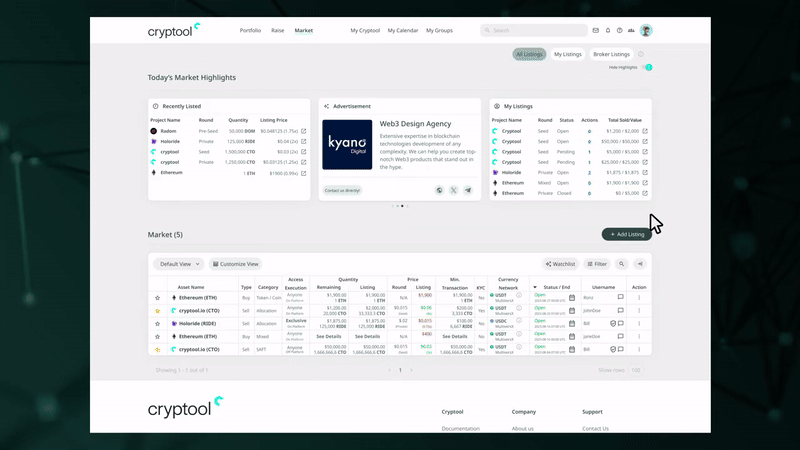Toggle the Hide Highlights switch

pos(647,67)
